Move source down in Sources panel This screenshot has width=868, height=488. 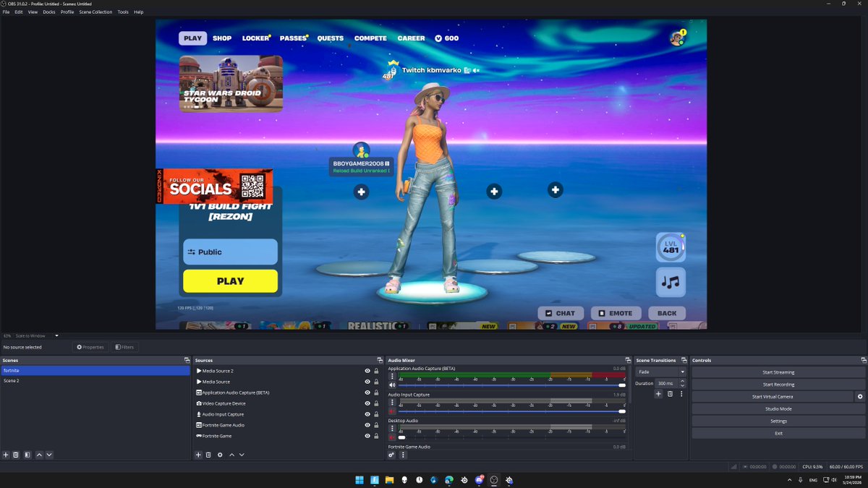(x=242, y=455)
